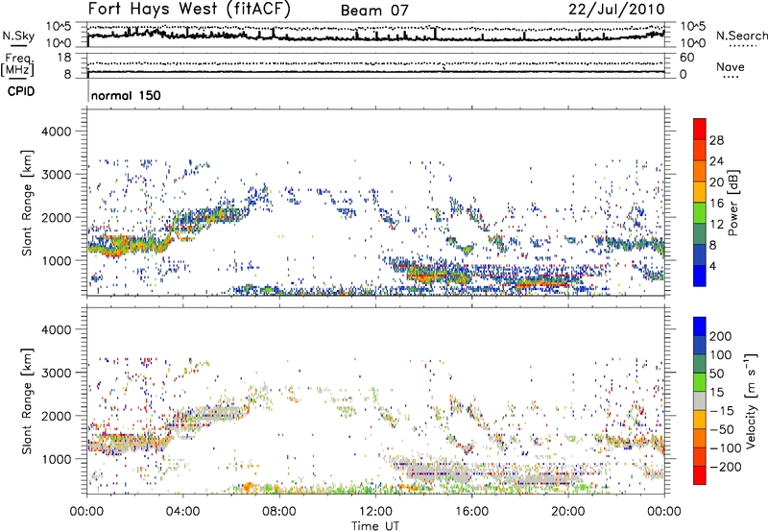Screen dimensions: 768x532
Task: Click the Fort Hays West (fitACF) title
Action: pyautogui.click(x=189, y=9)
